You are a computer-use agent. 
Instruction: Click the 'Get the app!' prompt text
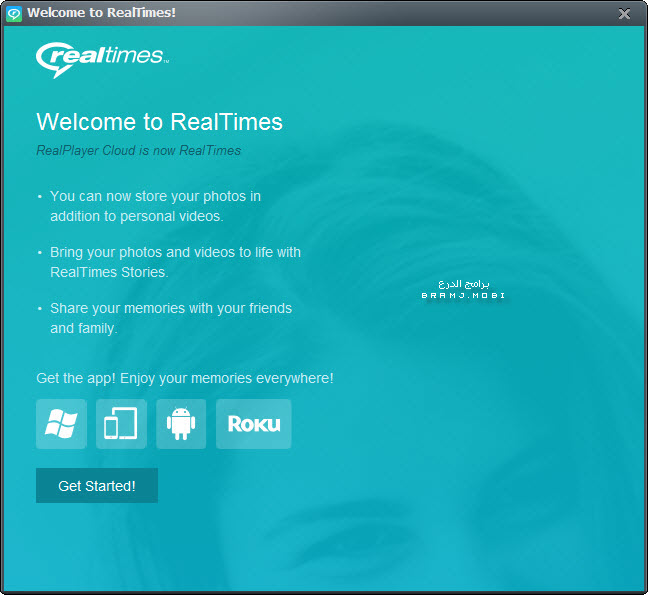point(184,378)
